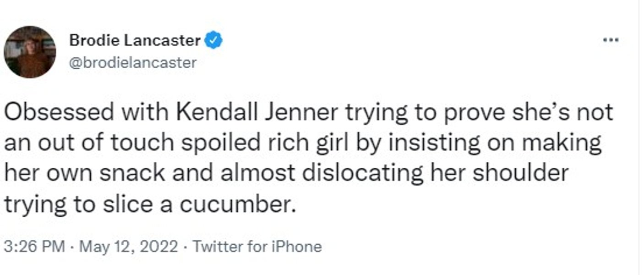Click the word shoulder in the tweet
The width and height of the screenshot is (644, 275).
pos(521,173)
